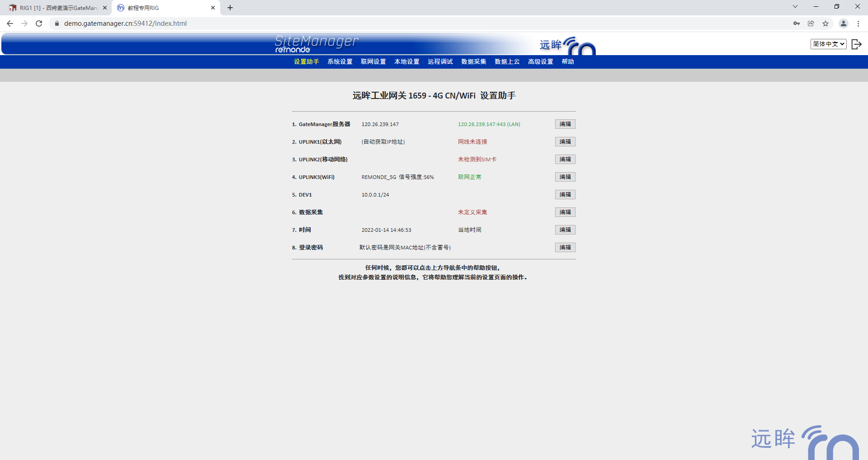
Task: Click the 10.0.0.1/24 DEV1 address
Action: pos(375,195)
